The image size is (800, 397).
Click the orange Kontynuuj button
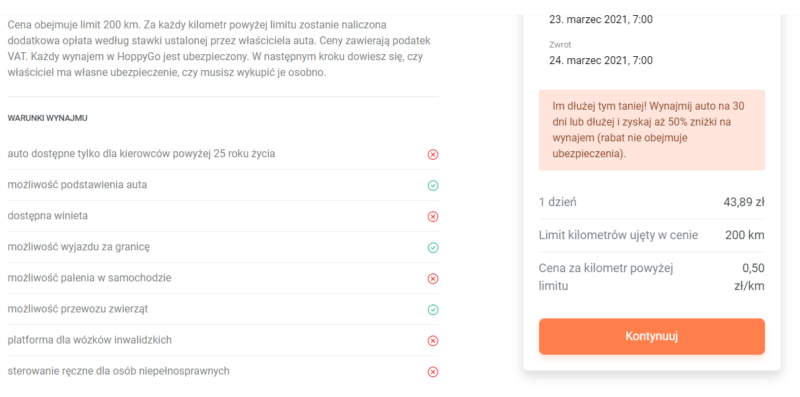652,337
